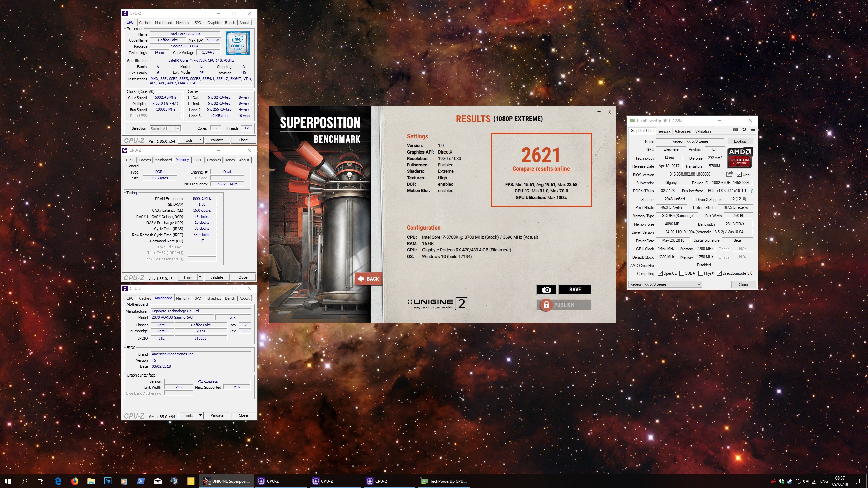Click the Lookup button in GPU-Z
868x488 pixels.
pos(740,141)
